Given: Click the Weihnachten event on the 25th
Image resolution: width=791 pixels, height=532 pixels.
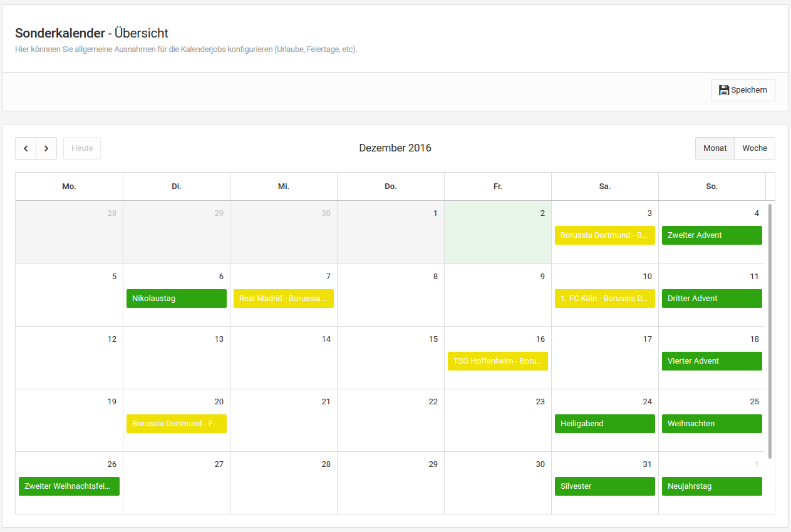Looking at the screenshot, I should (x=712, y=424).
